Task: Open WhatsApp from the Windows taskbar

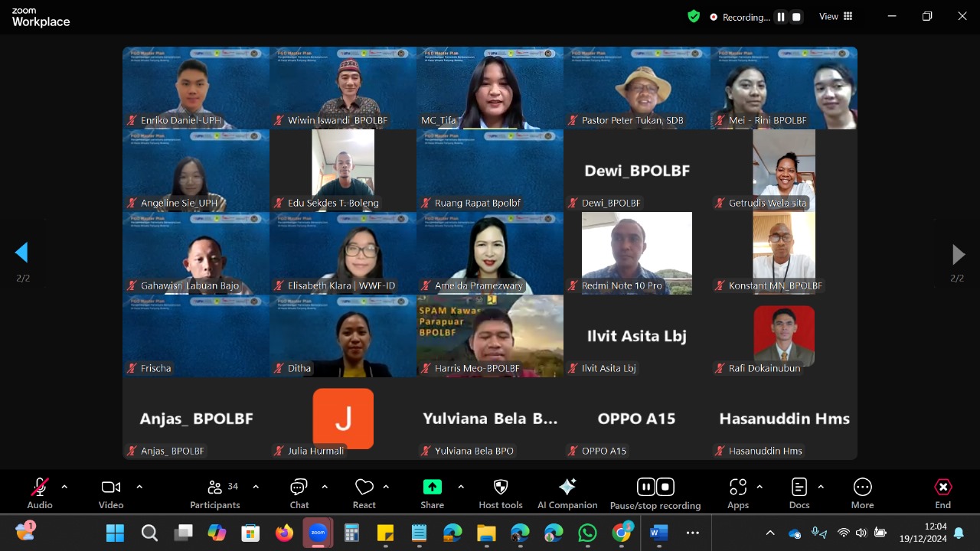Action: [x=587, y=533]
